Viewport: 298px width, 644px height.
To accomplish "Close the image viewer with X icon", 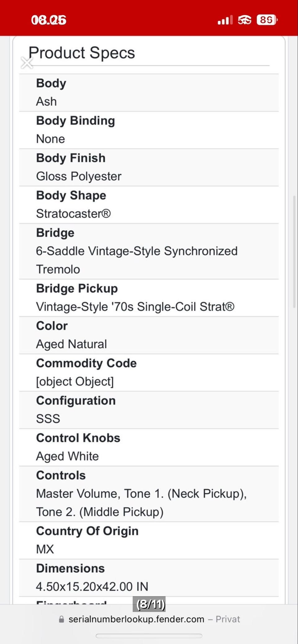I will pos(27,63).
